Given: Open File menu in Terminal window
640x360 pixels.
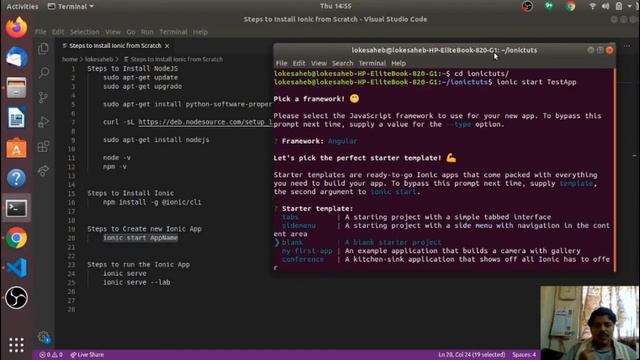Looking at the screenshot, I should (281, 63).
